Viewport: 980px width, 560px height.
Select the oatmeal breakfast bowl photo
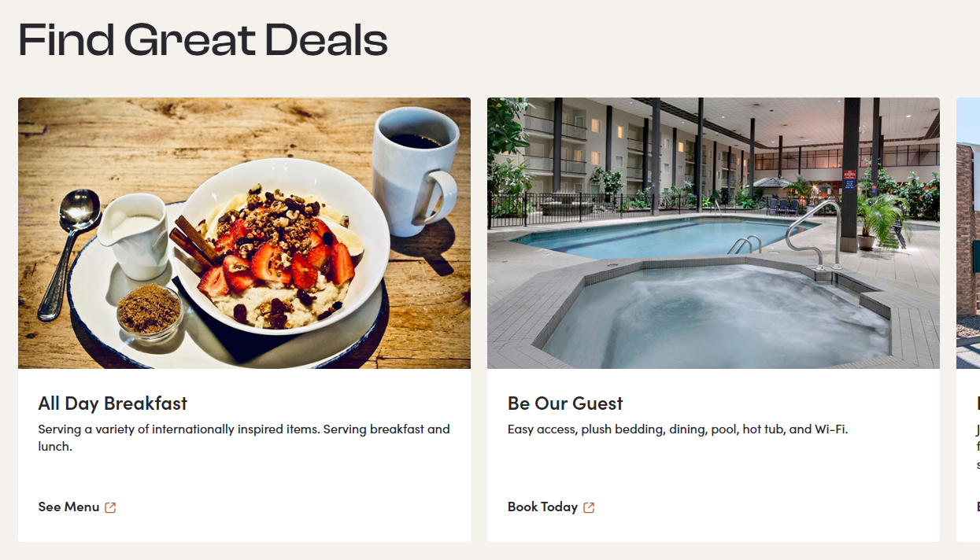[244, 233]
